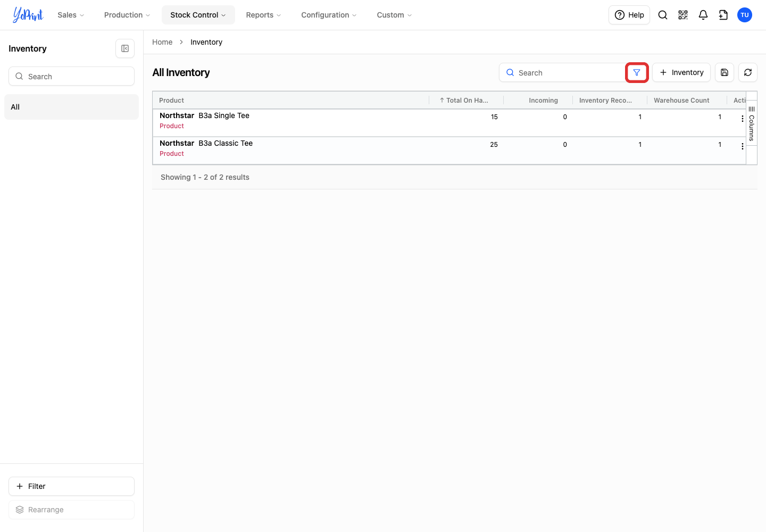Open the filter funnel for inventory
Viewport: 766px width, 532px height.
pos(637,72)
